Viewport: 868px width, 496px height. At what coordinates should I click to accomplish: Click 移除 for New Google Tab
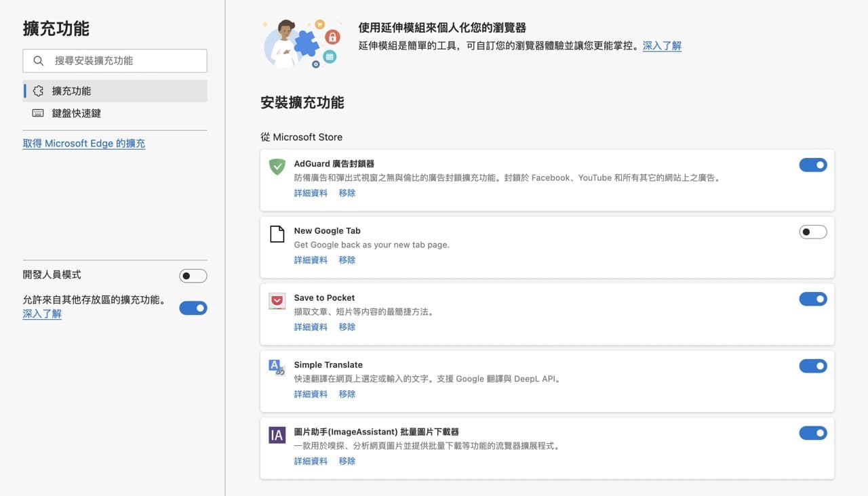347,260
